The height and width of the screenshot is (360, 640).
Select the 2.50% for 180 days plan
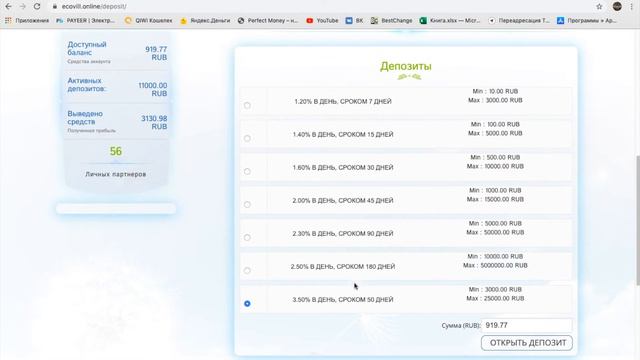(x=247, y=271)
